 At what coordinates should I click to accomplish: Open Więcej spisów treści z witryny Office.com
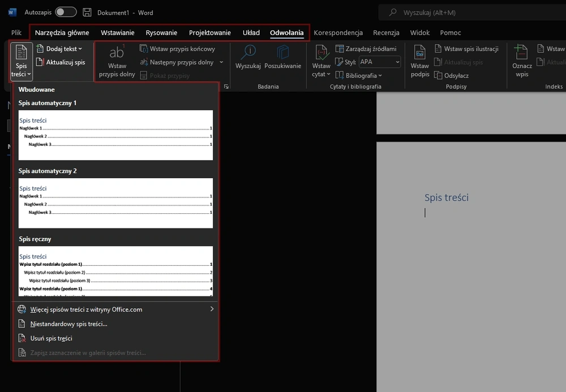115,309
